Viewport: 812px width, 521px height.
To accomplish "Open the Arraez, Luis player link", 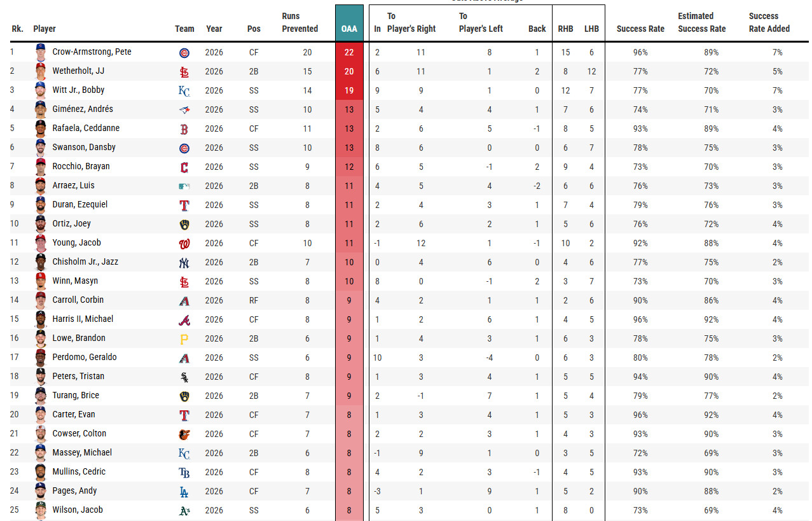I will pyautogui.click(x=73, y=185).
